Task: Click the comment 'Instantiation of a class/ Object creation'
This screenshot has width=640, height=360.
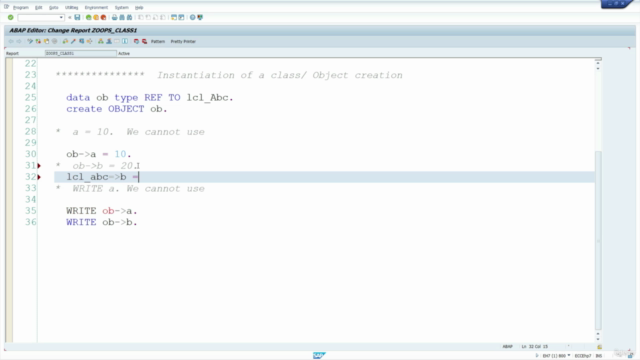Action: point(280,75)
